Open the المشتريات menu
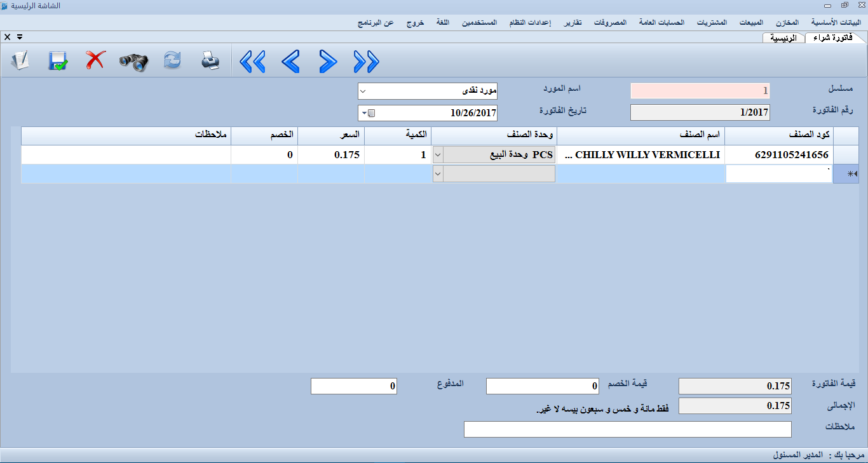Viewport: 868px width, 463px height. 712,22
